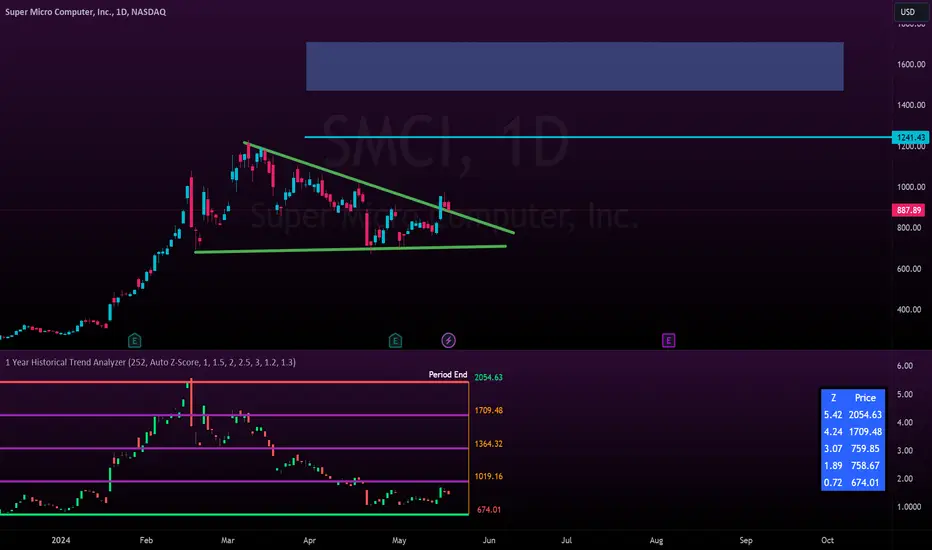
Task: Click the Feb label on time axis
Action: point(146,540)
